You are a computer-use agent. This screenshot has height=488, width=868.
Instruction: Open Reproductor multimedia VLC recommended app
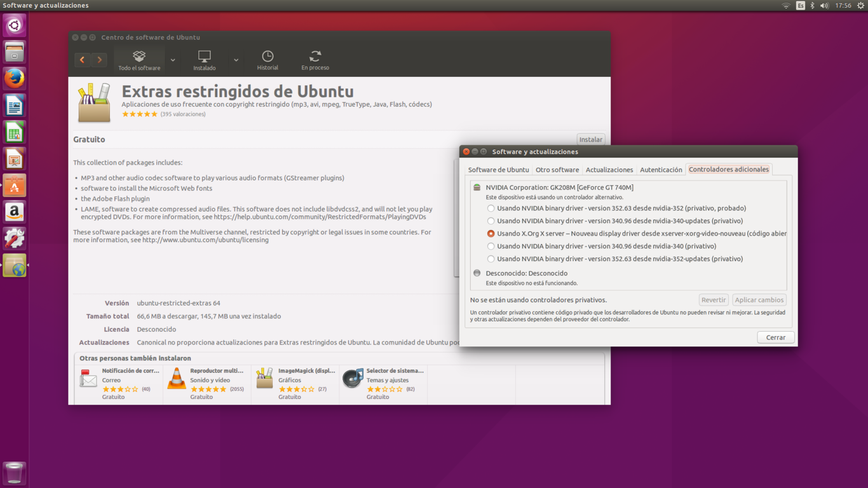[207, 384]
